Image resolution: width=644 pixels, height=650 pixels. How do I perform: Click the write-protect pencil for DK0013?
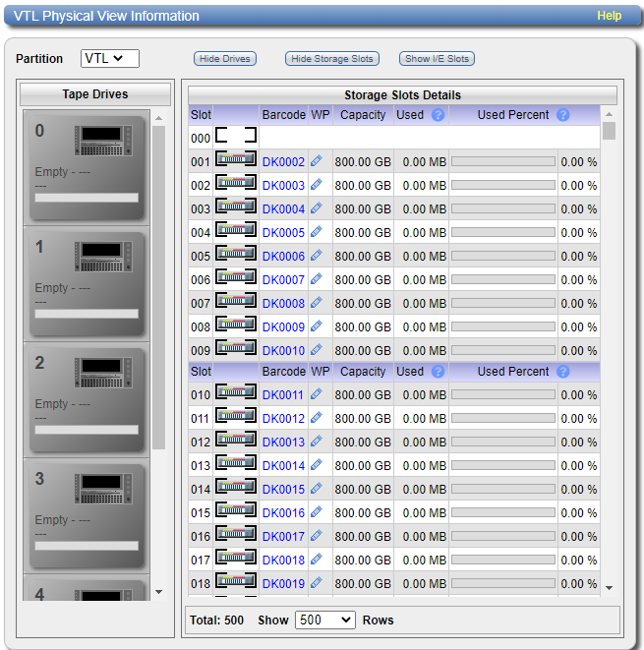[x=317, y=442]
